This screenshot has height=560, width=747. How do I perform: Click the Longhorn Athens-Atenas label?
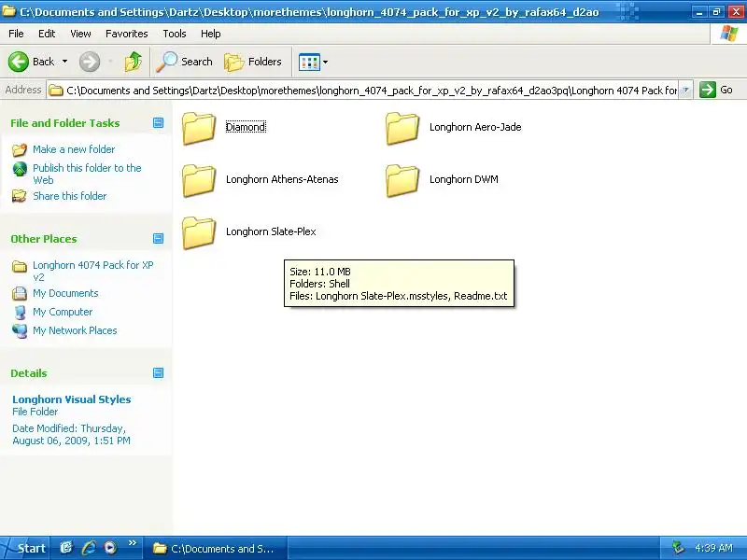(x=282, y=179)
